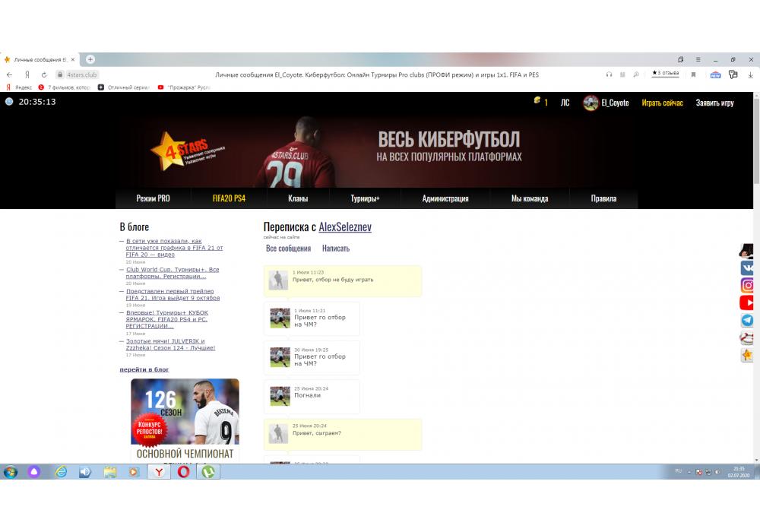The width and height of the screenshot is (760, 532).
Task: Open Opera browser from taskbar
Action: (x=183, y=471)
